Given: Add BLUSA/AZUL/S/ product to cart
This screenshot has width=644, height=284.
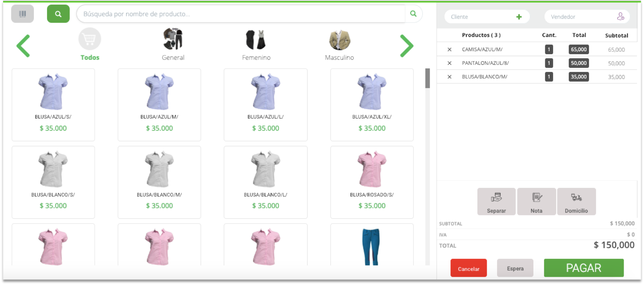Looking at the screenshot, I should [x=53, y=105].
